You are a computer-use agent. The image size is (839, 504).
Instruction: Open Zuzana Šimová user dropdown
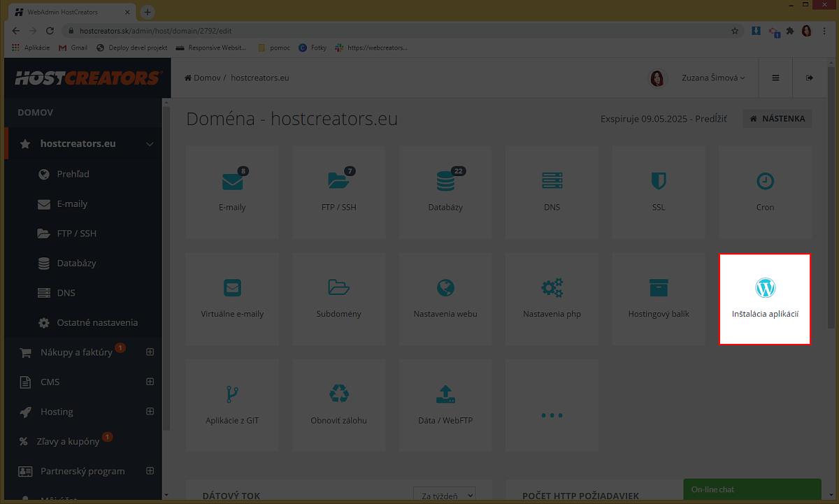713,78
